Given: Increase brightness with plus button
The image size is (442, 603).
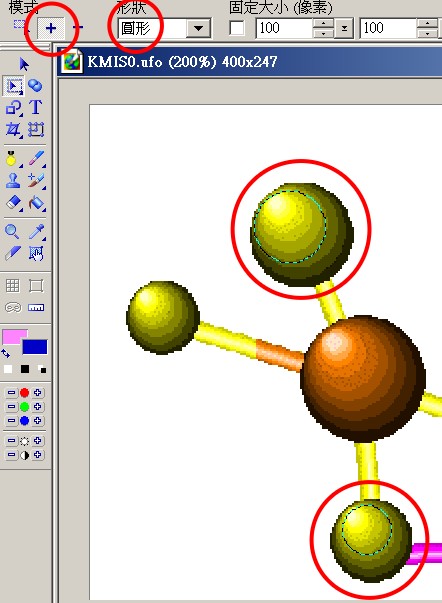Looking at the screenshot, I should coord(37,441).
